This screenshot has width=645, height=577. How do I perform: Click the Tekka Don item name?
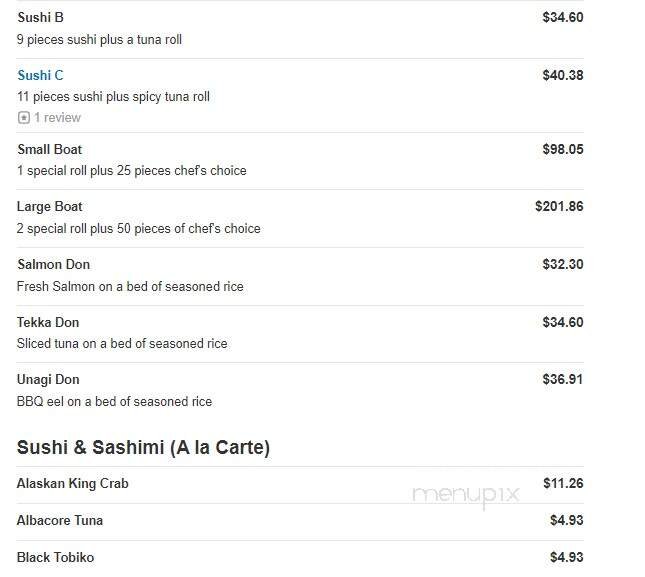pos(48,322)
